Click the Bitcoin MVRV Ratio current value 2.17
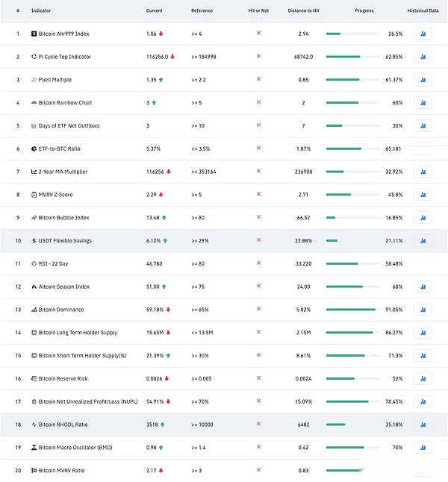The image size is (448, 482). [x=151, y=471]
